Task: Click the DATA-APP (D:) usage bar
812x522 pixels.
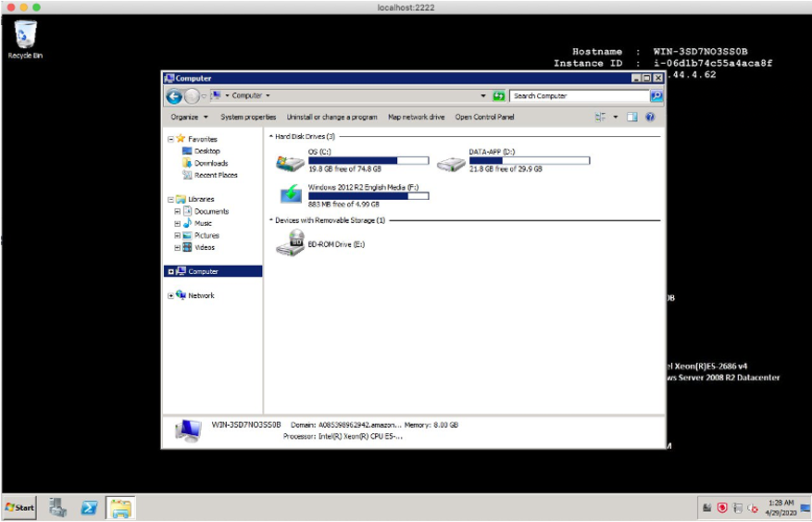Action: [530, 160]
